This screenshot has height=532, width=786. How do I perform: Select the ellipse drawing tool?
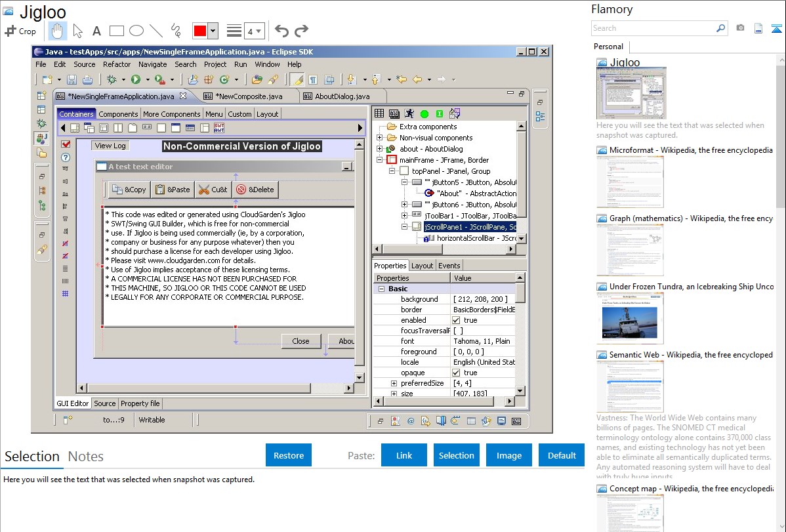pos(136,31)
